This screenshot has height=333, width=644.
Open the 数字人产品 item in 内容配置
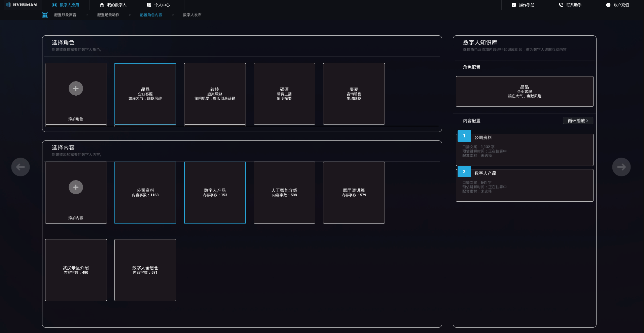click(x=525, y=186)
